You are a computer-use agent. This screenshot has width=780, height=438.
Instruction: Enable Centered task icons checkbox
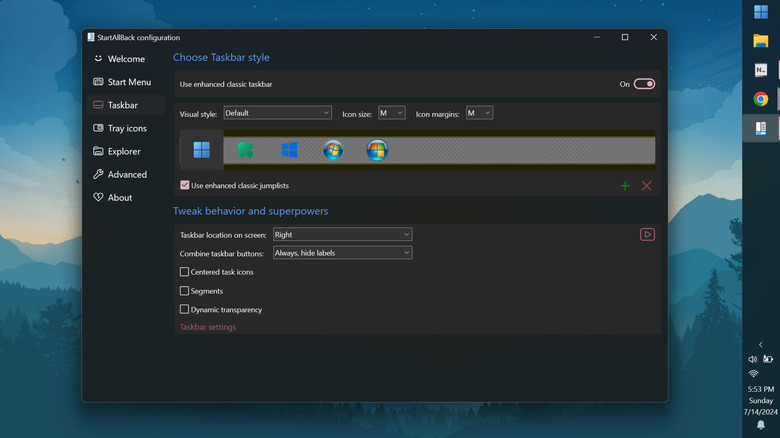[184, 272]
